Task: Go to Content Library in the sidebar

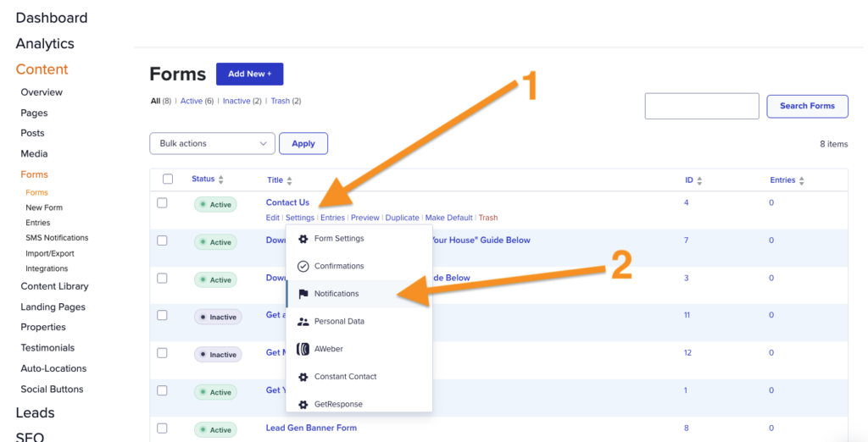Action: pyautogui.click(x=55, y=286)
